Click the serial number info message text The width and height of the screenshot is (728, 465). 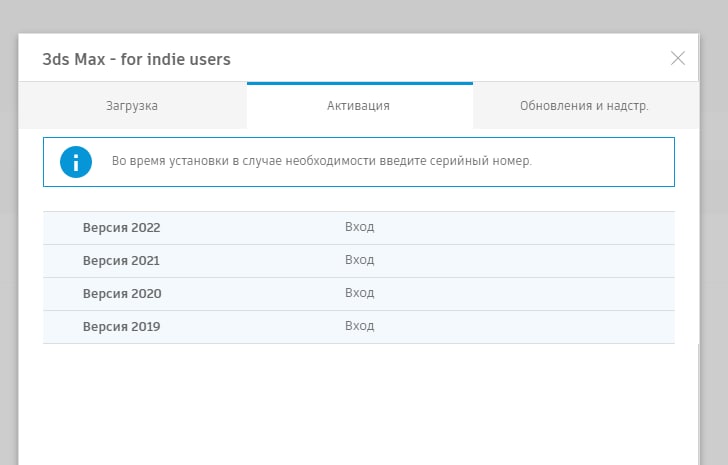322,161
